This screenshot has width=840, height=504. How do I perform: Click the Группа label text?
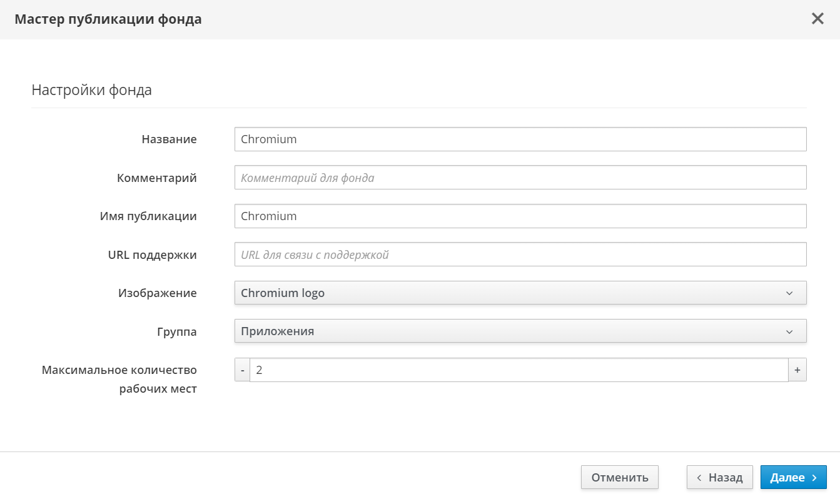coord(176,332)
